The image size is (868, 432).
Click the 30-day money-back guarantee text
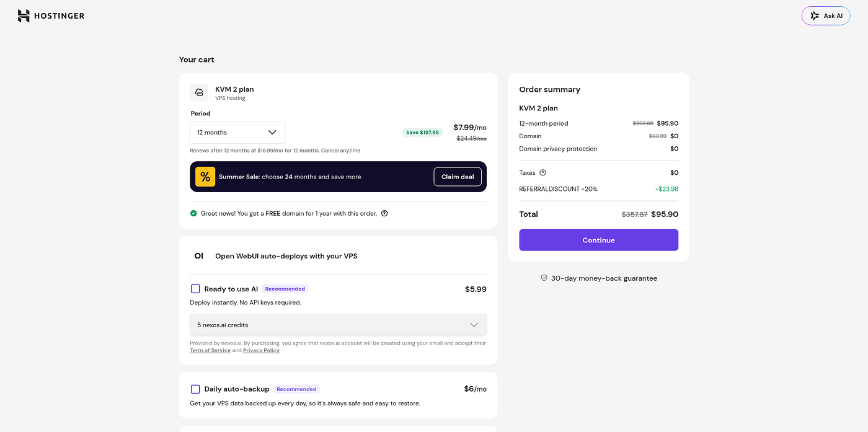tap(604, 278)
